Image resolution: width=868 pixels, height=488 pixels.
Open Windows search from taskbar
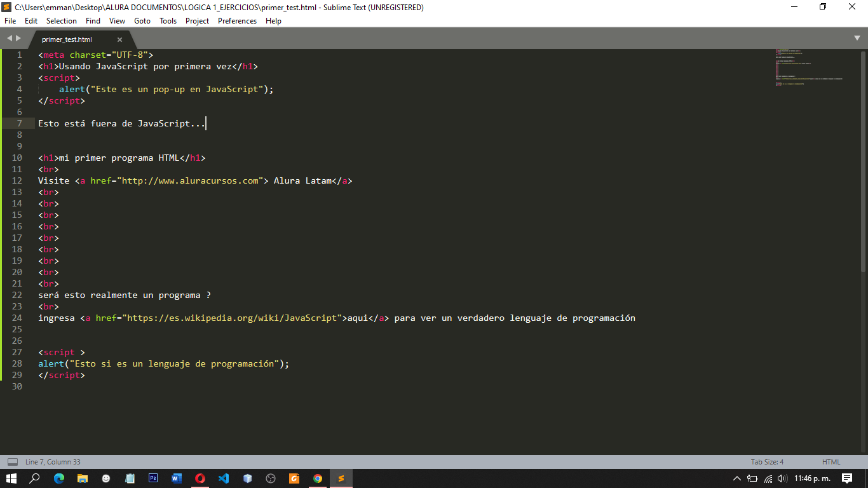click(35, 478)
